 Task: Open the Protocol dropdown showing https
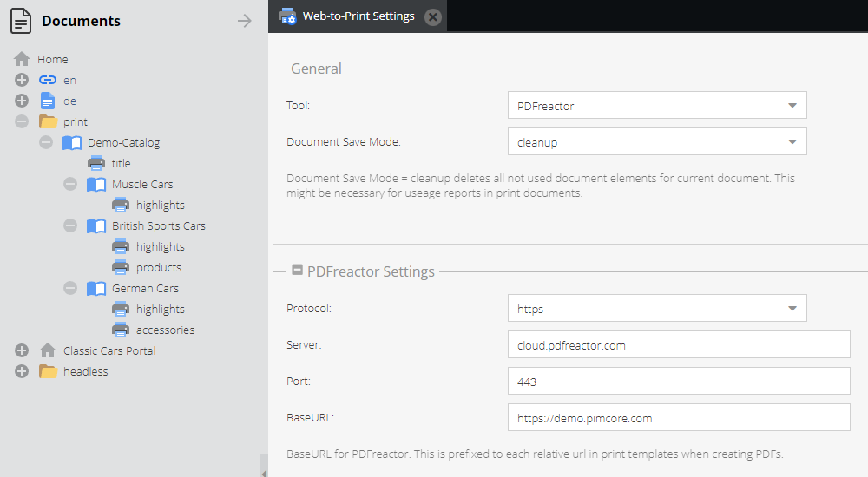657,308
